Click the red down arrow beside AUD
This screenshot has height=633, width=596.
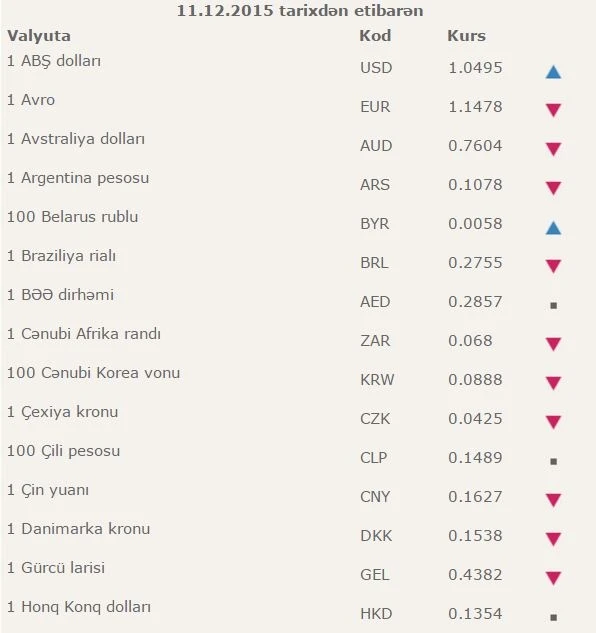pos(553,149)
